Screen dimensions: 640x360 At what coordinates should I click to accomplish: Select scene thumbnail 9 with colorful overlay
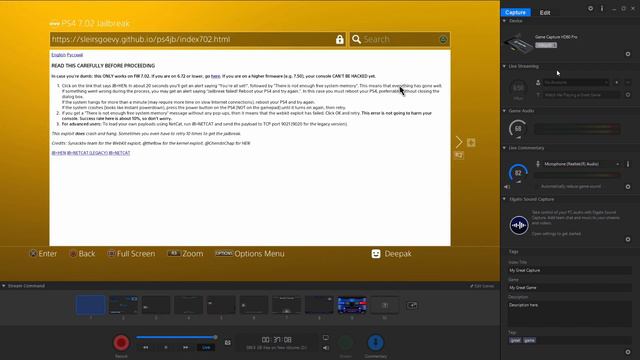click(352, 305)
